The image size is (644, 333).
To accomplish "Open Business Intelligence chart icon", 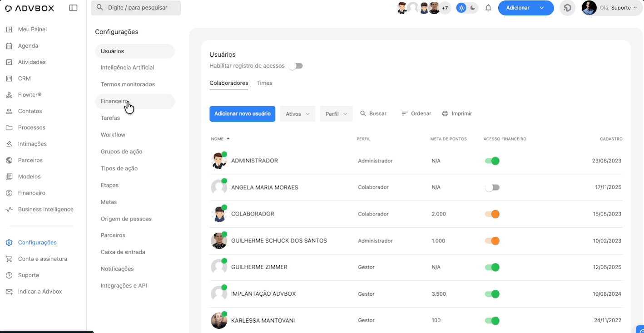I will pyautogui.click(x=9, y=209).
